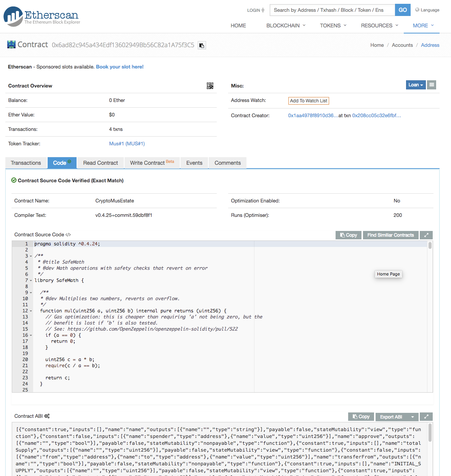
Task: Collapse code fold arrow at line 12
Action: point(31,311)
